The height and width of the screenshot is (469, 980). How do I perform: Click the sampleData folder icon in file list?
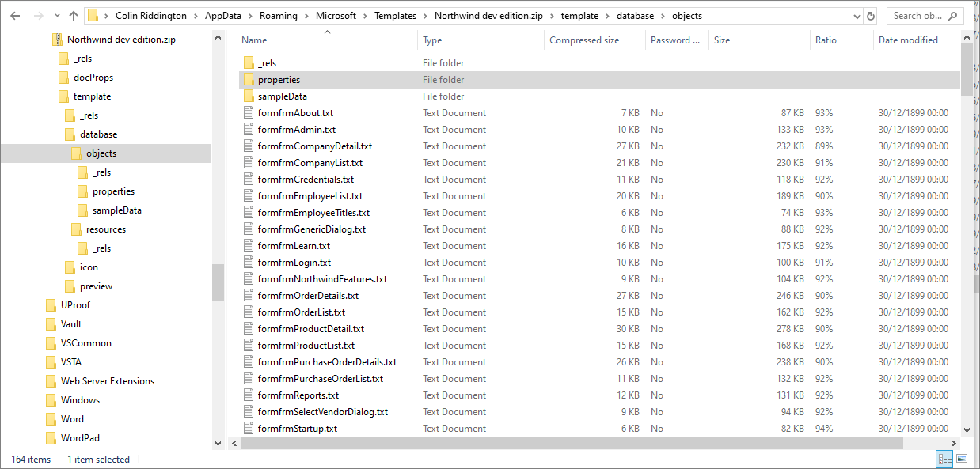[x=249, y=96]
